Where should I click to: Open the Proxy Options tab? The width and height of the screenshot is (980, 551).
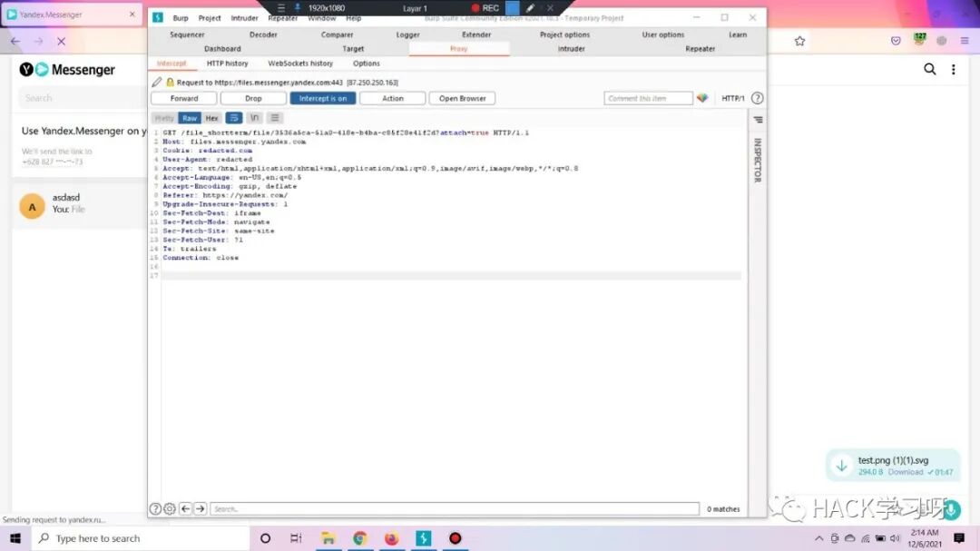point(367,64)
